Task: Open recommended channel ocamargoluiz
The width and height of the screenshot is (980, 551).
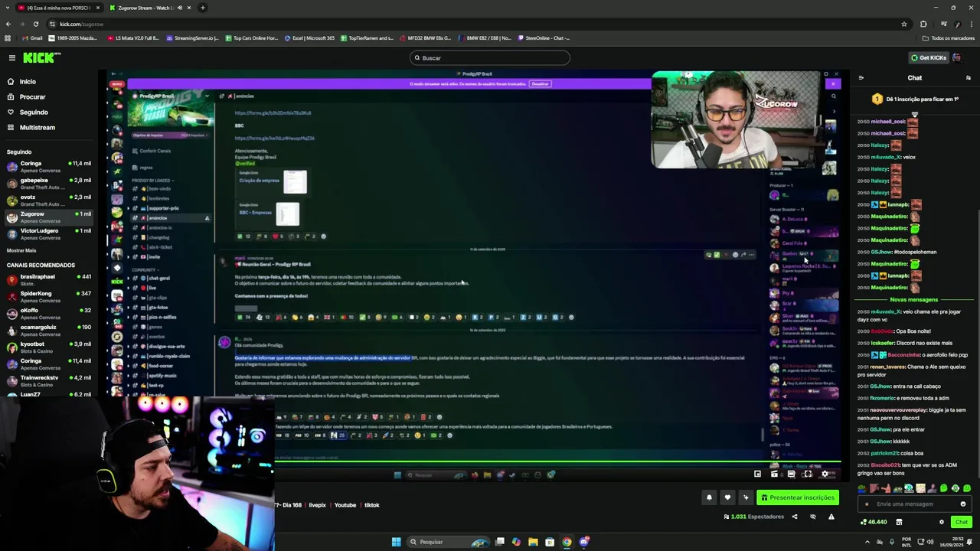Action: coord(49,330)
